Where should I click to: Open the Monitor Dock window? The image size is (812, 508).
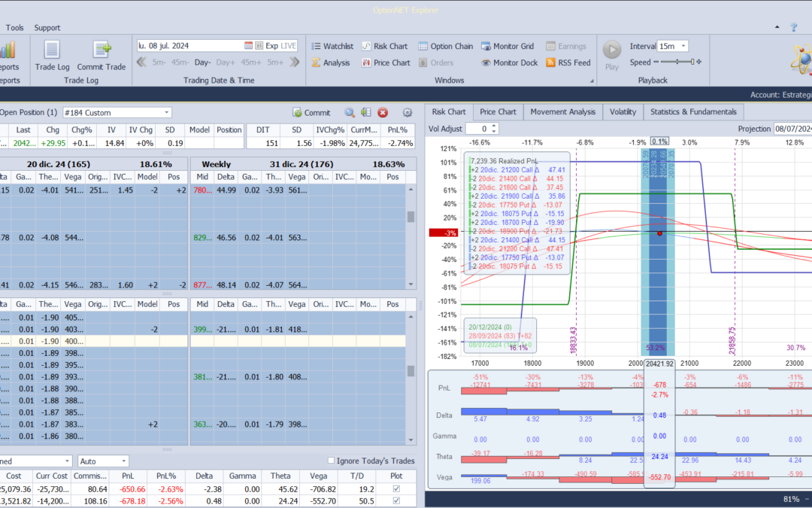[510, 62]
